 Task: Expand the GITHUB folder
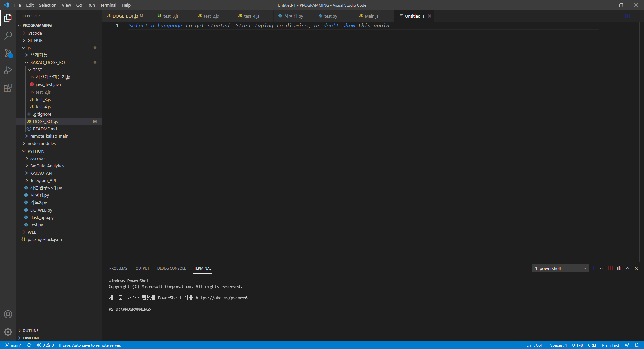35,40
